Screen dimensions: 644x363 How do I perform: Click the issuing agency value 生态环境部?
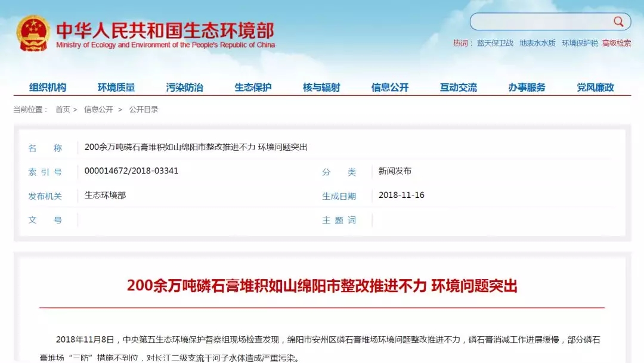click(x=105, y=195)
